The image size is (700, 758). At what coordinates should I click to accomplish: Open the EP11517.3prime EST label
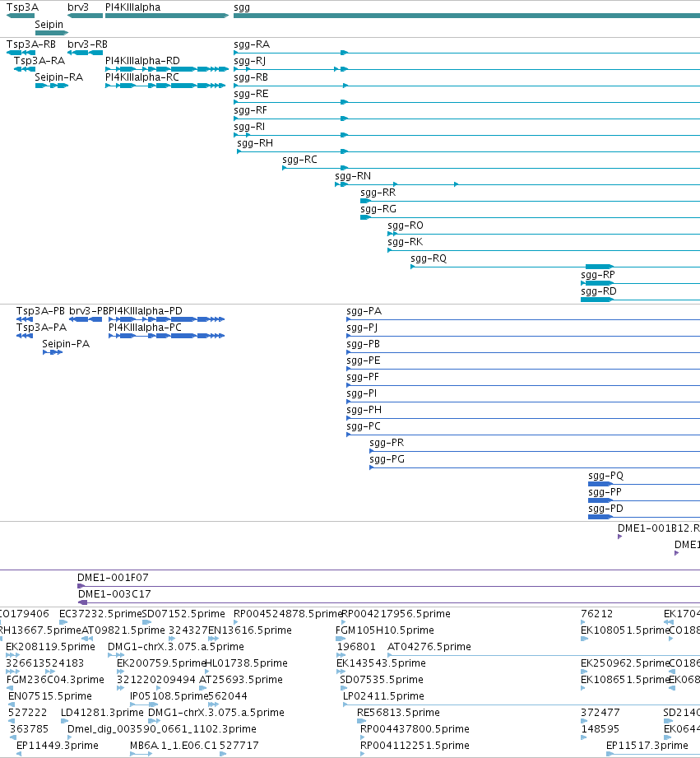(x=647, y=745)
